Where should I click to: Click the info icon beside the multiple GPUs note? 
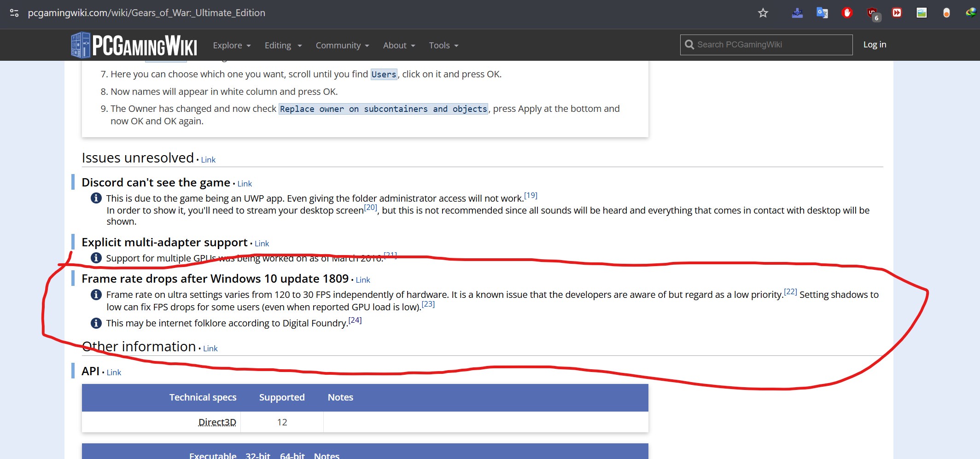(x=96, y=258)
